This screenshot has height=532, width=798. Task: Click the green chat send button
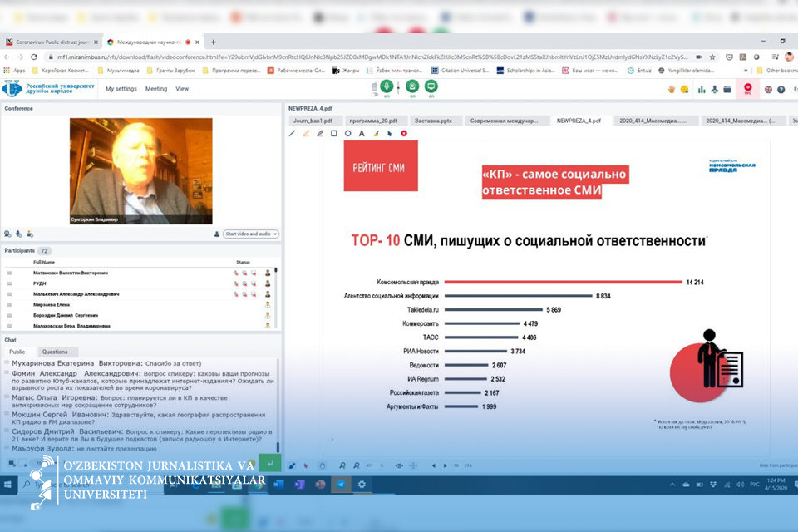(270, 463)
